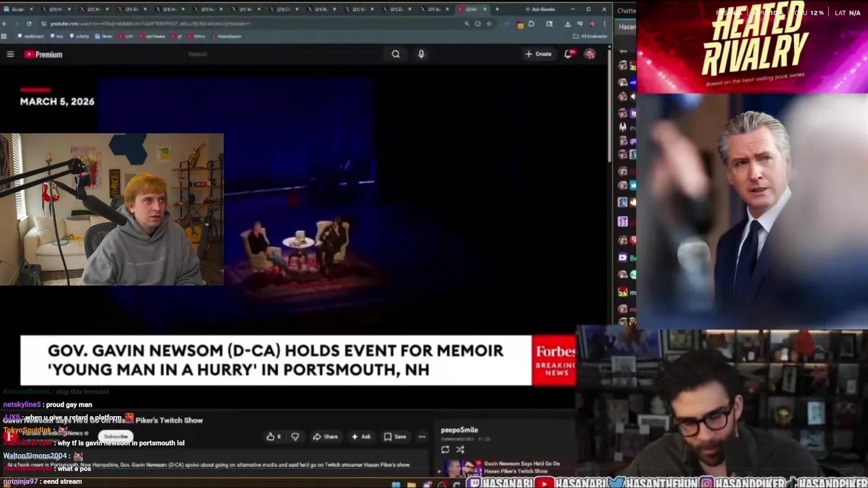
Task: Open the News bookmark
Action: [x=104, y=37]
